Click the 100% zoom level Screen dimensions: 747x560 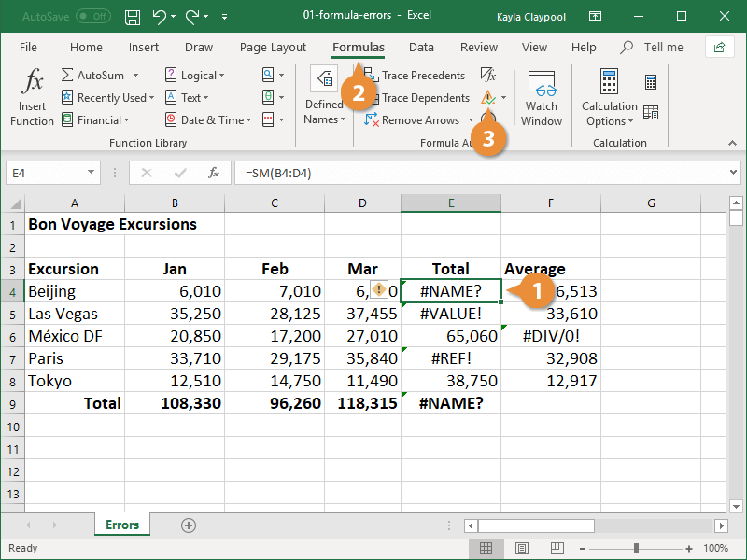(715, 548)
